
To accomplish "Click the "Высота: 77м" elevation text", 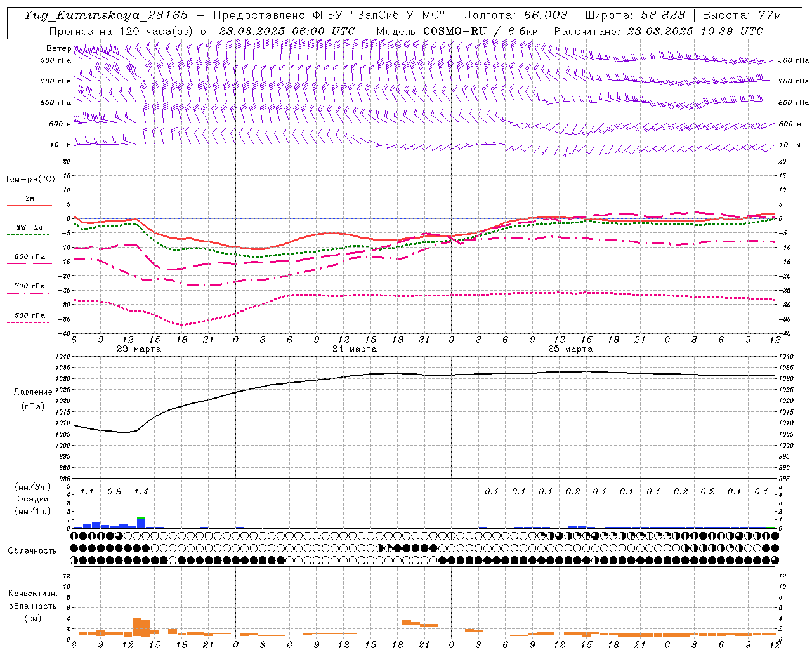I will point(742,15).
